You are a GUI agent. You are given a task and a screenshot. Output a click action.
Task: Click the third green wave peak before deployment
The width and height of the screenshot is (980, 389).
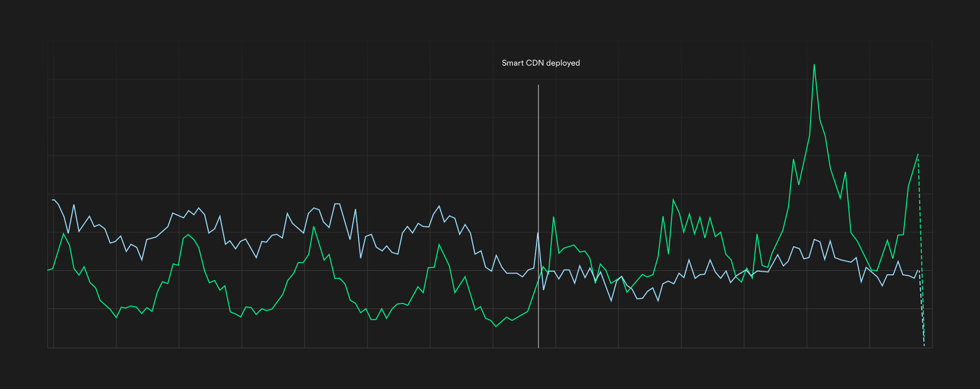click(x=314, y=227)
